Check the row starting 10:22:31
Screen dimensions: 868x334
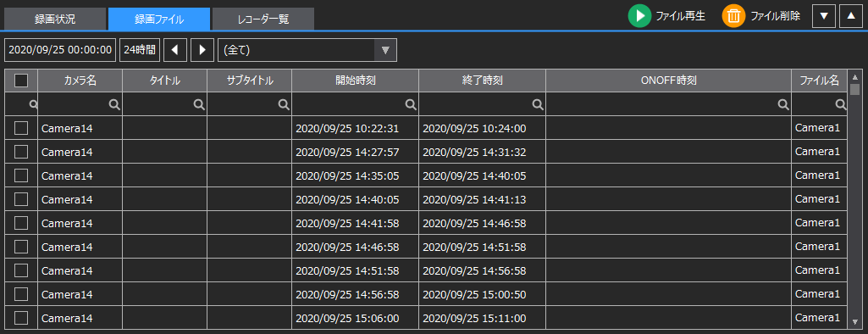pyautogui.click(x=21, y=128)
